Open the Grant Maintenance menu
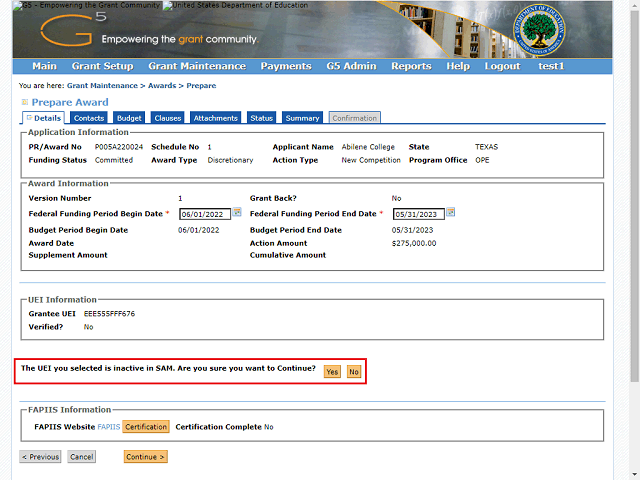This screenshot has width=640, height=480. 197,66
